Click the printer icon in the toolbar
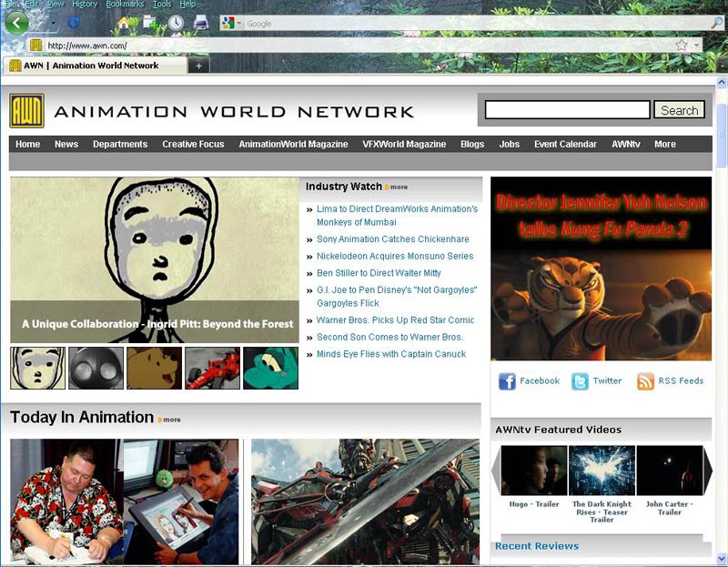728x567 pixels. tap(201, 22)
